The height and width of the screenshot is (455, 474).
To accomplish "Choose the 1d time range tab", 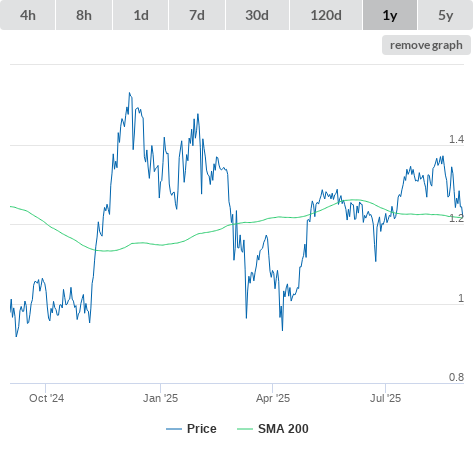I will [141, 15].
